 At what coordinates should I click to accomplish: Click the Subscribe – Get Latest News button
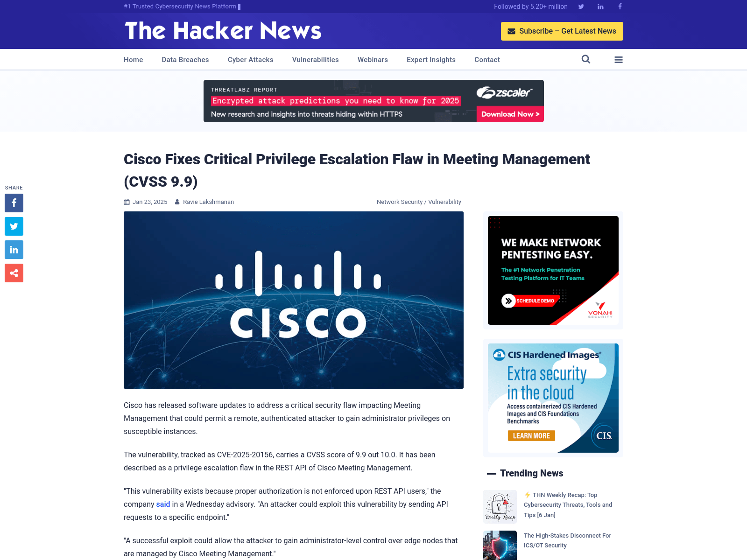coord(562,31)
